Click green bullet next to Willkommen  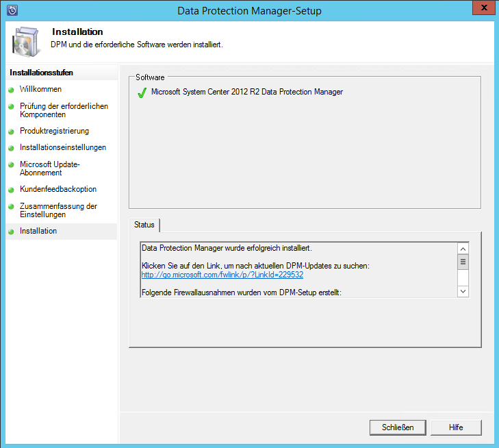tap(12, 90)
